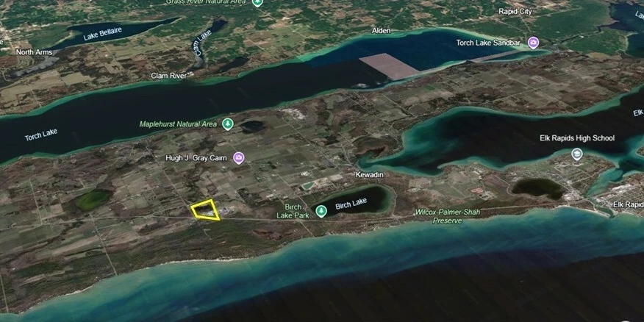The image size is (644, 322).
Task: Click the Torch Lake Sandbar text label
Action: 488,43
